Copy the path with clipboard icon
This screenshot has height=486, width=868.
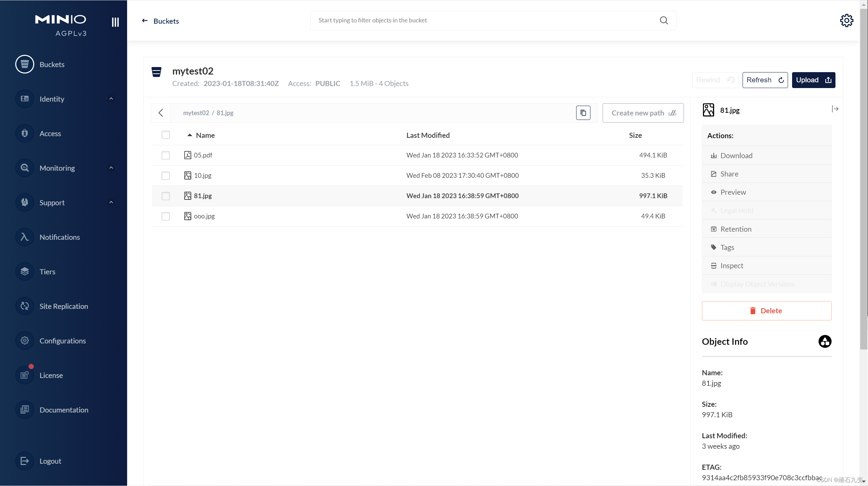[x=583, y=113]
